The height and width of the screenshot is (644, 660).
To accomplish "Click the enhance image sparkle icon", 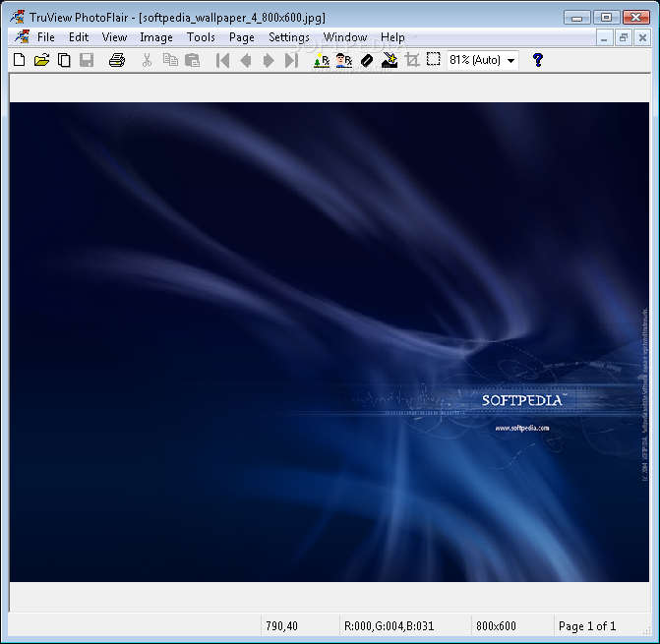I will tap(390, 60).
